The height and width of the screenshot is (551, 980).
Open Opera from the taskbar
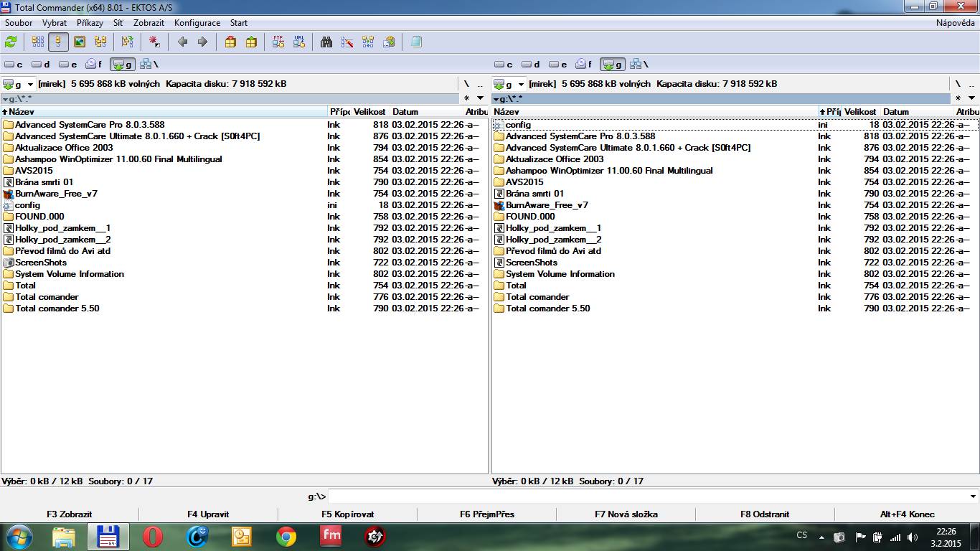[x=153, y=537]
